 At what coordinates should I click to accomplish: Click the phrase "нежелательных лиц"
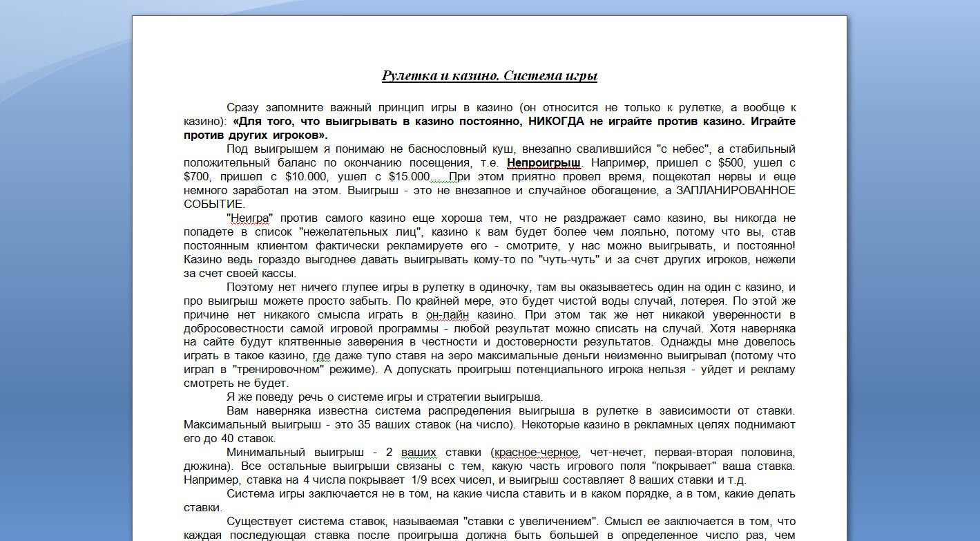tap(362, 232)
